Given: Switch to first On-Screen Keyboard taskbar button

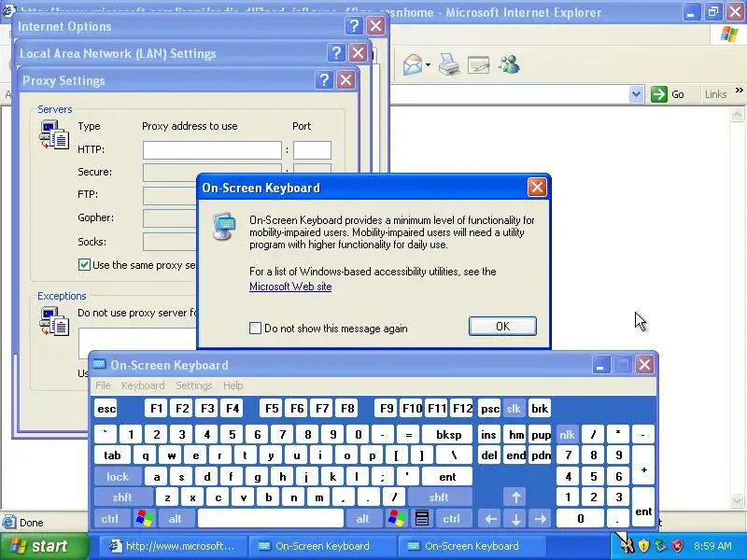Looking at the screenshot, I should click(321, 546).
